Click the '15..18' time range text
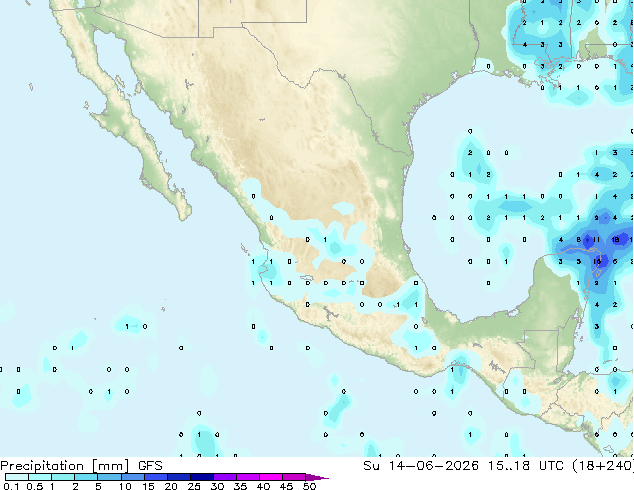 click(508, 466)
